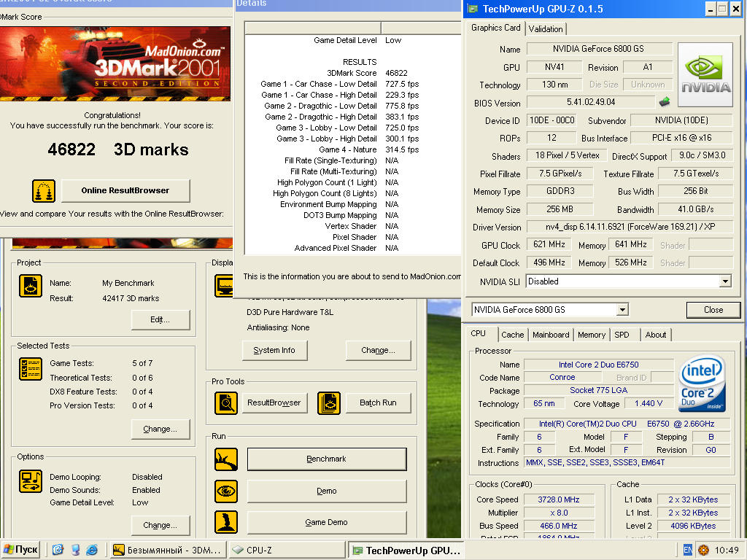Open the GeForce 6800 GS card selector
This screenshot has height=560, width=747.
coord(622,310)
